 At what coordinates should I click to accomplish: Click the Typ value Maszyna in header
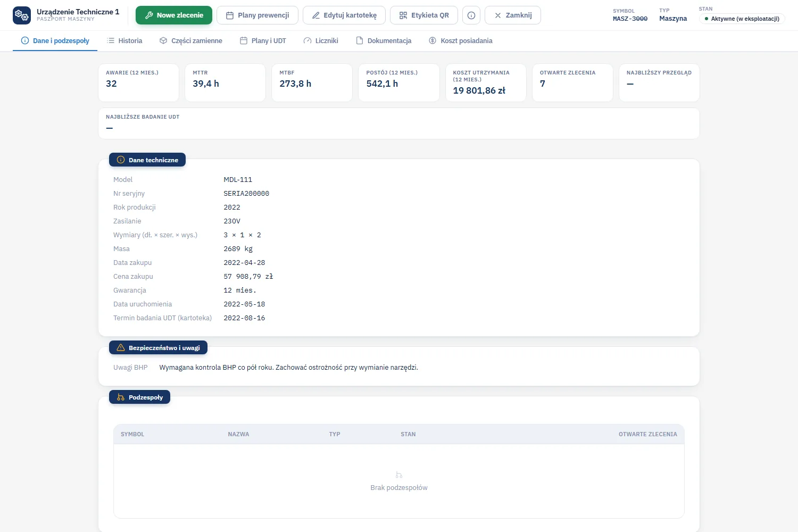pyautogui.click(x=673, y=19)
